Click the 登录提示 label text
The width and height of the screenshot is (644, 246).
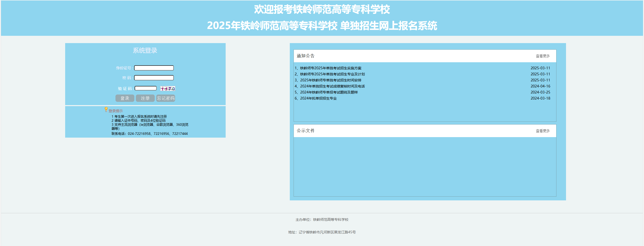click(x=116, y=111)
